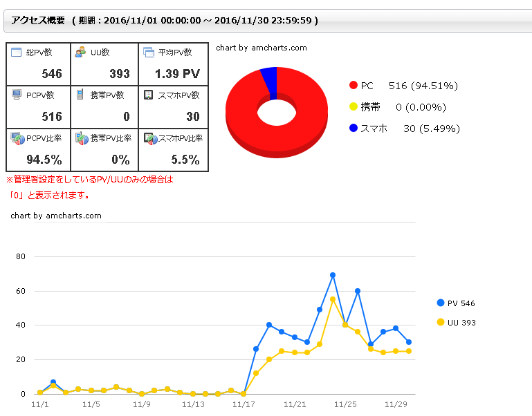The width and height of the screenshot is (532, 416).
Task: Click the UU count users icon
Action: point(81,53)
